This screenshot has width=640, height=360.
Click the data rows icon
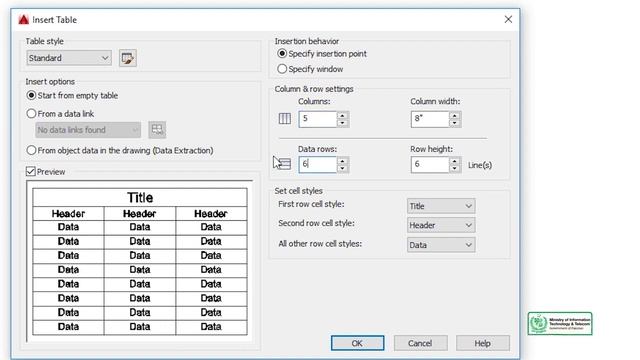(x=284, y=164)
